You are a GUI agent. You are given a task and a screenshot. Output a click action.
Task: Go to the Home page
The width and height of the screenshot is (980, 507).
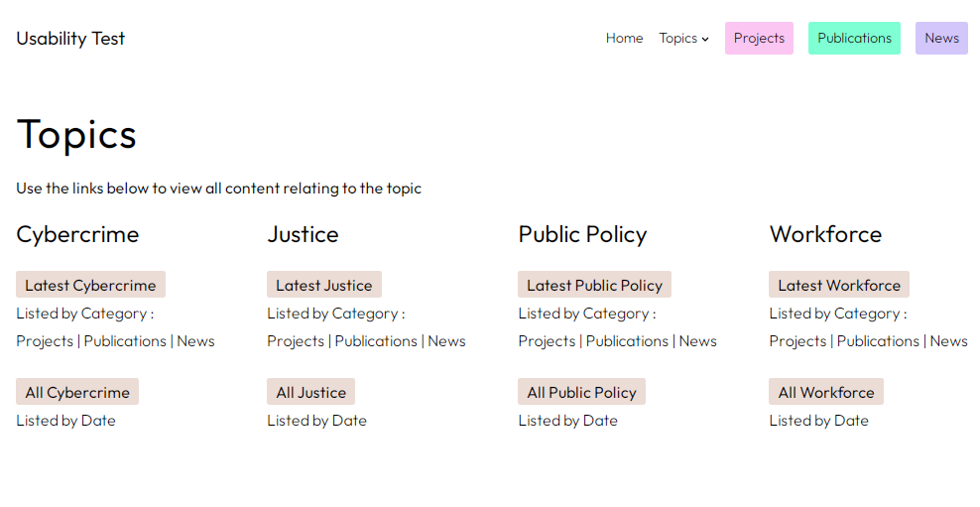[x=624, y=39]
